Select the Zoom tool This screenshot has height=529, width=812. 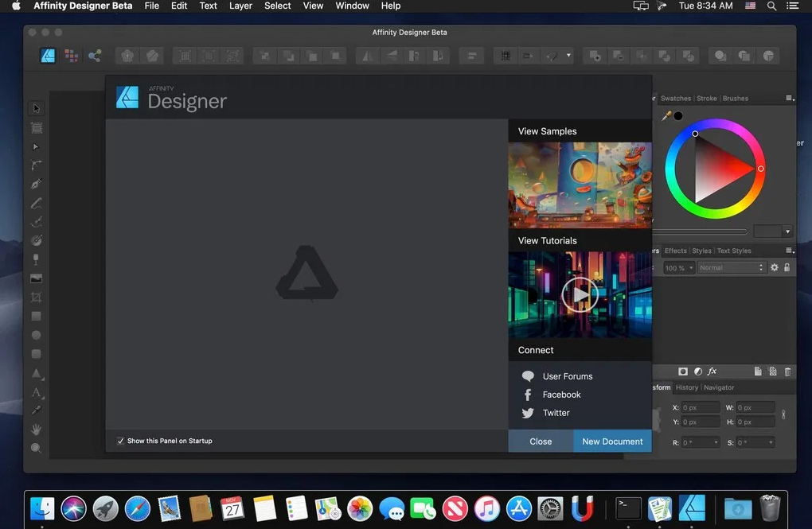36,447
